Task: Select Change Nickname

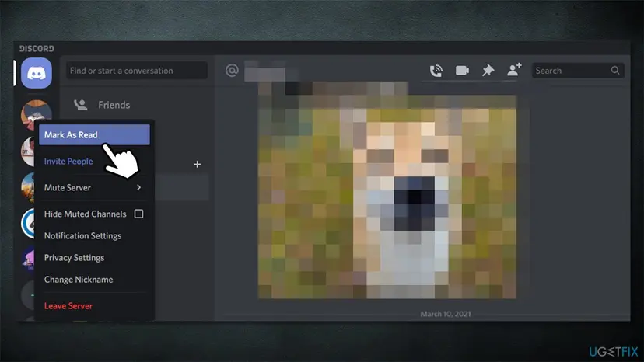Action: point(79,280)
